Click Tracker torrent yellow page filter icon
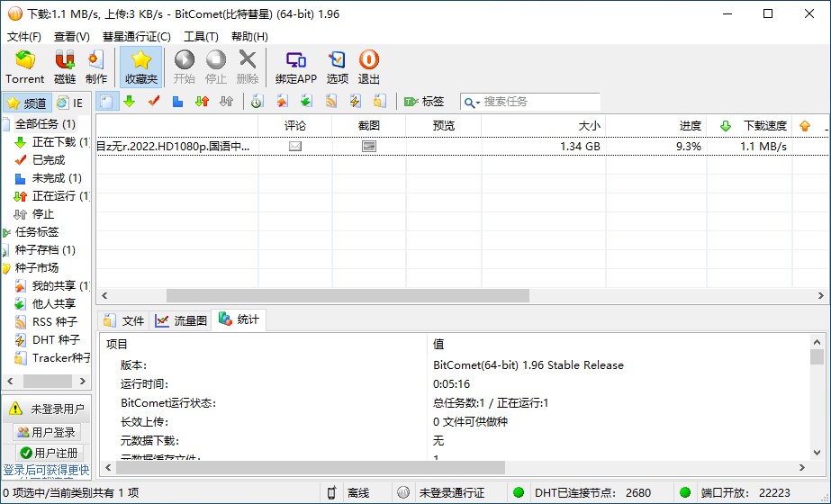 click(x=379, y=101)
